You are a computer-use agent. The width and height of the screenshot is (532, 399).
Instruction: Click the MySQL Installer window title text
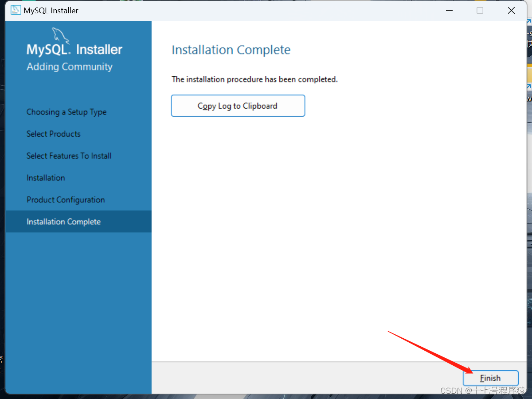click(51, 11)
